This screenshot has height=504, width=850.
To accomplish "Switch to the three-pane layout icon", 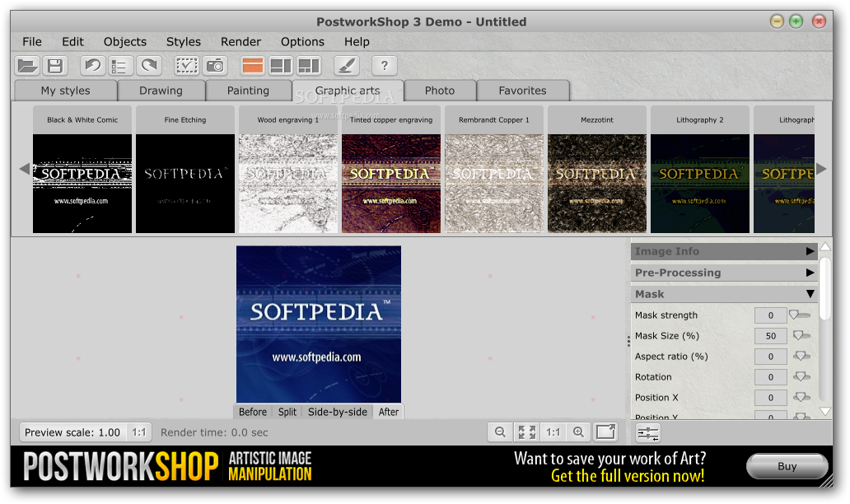I will [x=309, y=66].
